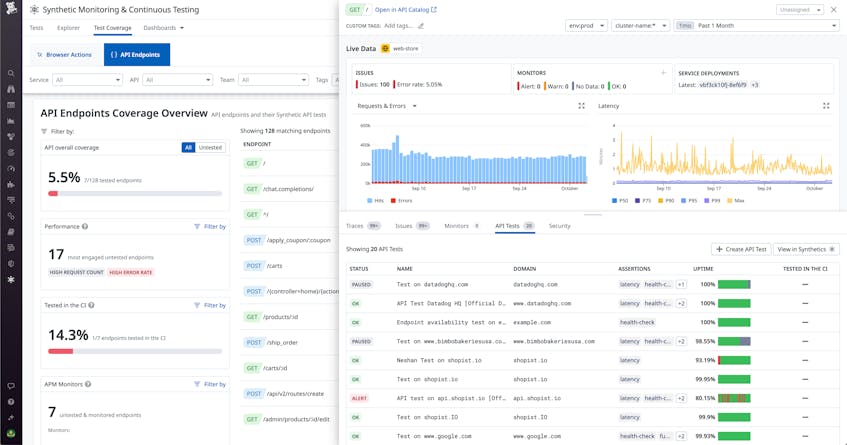Switch to the Explorer tab
847x445 pixels.
point(68,28)
